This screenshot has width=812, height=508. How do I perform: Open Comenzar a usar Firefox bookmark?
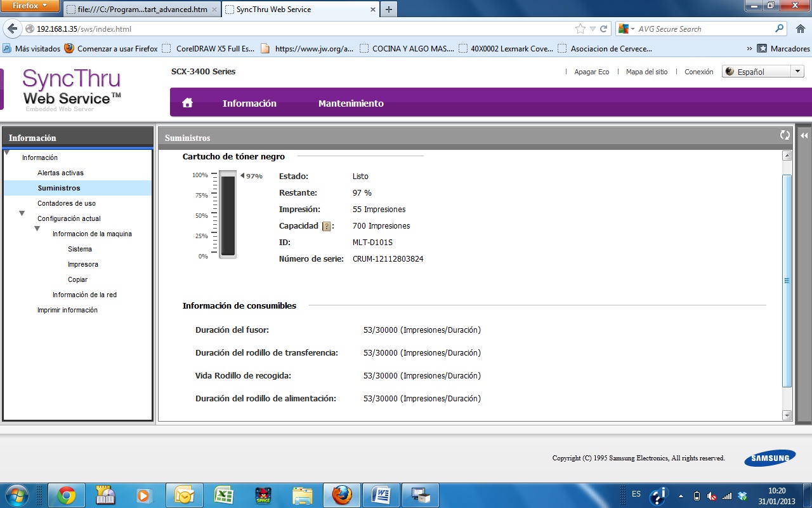click(111, 48)
